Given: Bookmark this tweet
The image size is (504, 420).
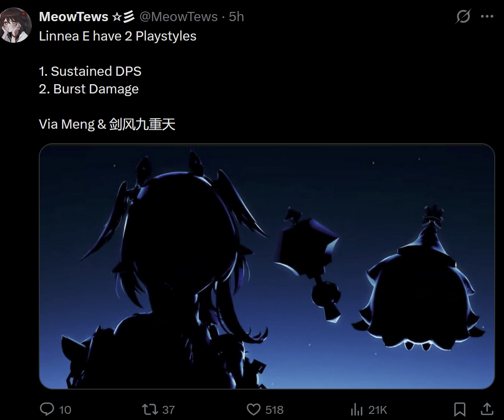Looking at the screenshot, I should 460,409.
